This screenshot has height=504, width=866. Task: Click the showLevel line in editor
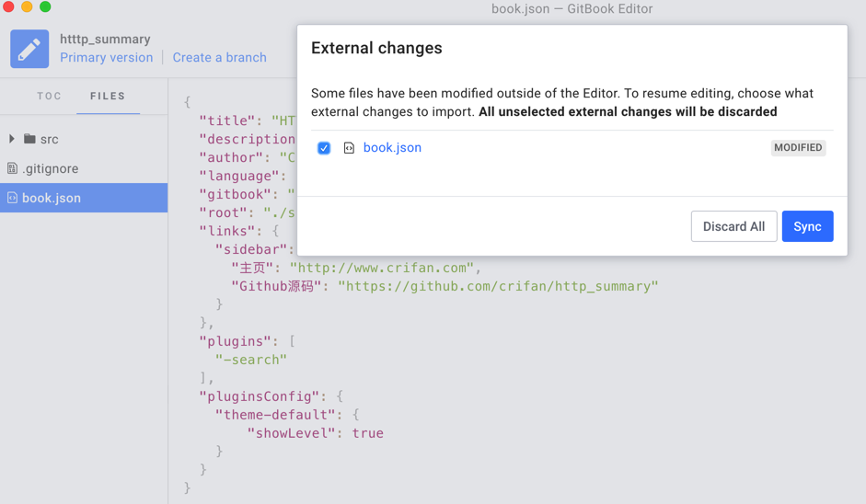pyautogui.click(x=315, y=433)
